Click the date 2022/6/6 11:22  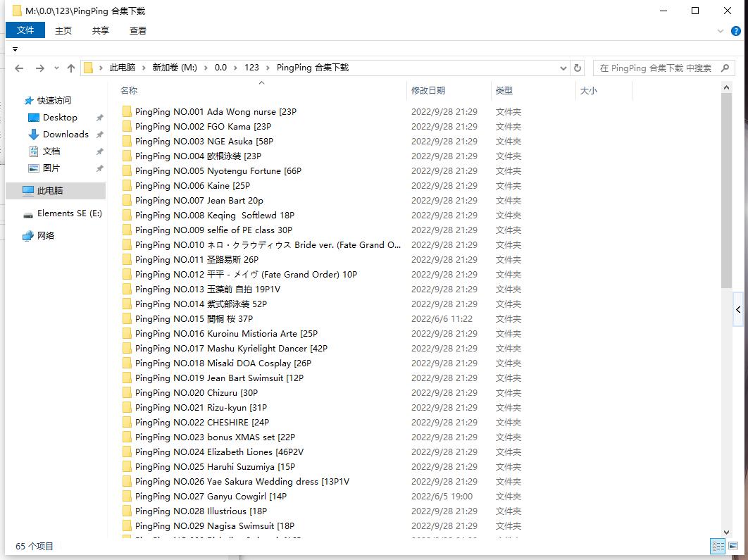pyautogui.click(x=442, y=318)
